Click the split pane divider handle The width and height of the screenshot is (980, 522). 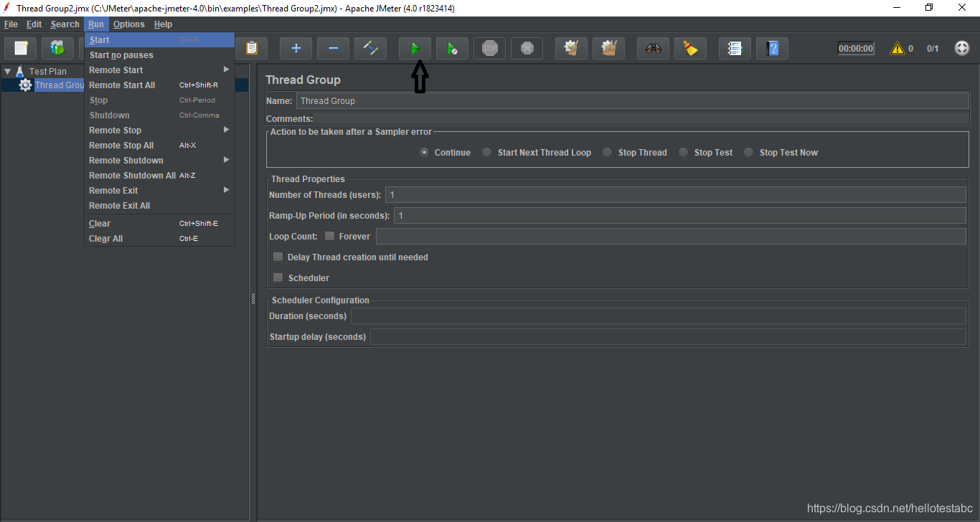[253, 298]
